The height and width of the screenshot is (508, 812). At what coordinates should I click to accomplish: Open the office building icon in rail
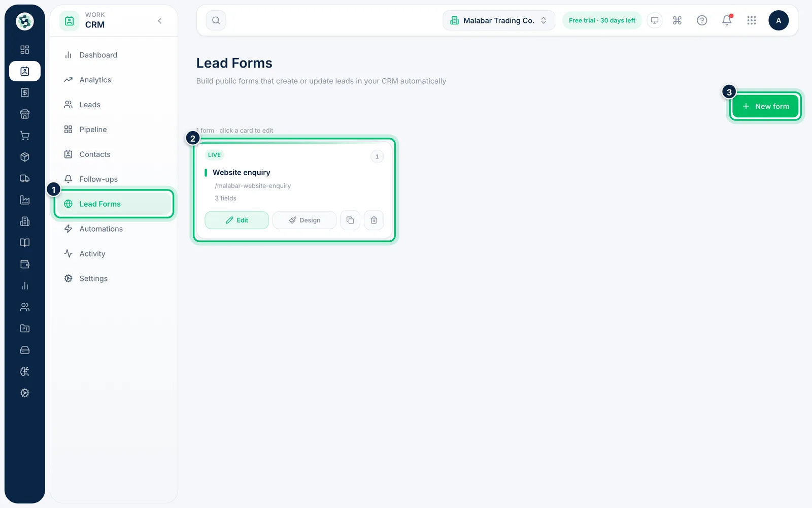(x=24, y=221)
